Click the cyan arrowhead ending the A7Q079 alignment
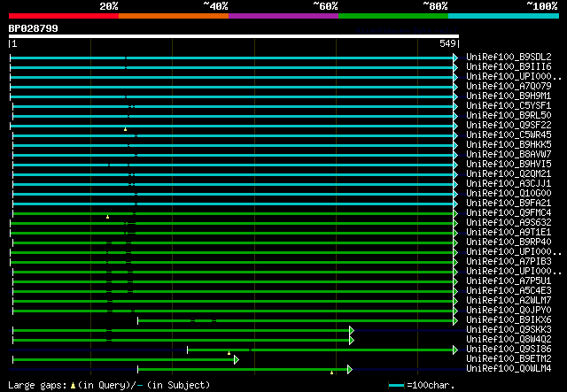The width and height of the screenshot is (567, 392). 455,87
